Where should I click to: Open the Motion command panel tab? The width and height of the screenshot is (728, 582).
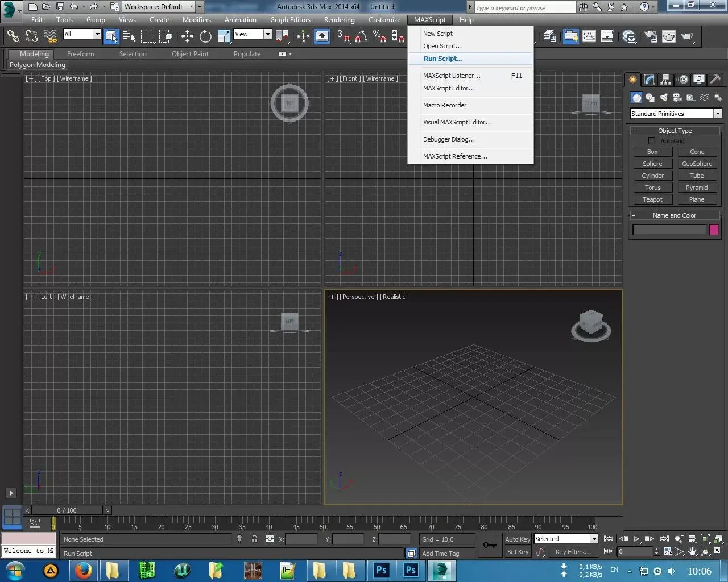682,80
